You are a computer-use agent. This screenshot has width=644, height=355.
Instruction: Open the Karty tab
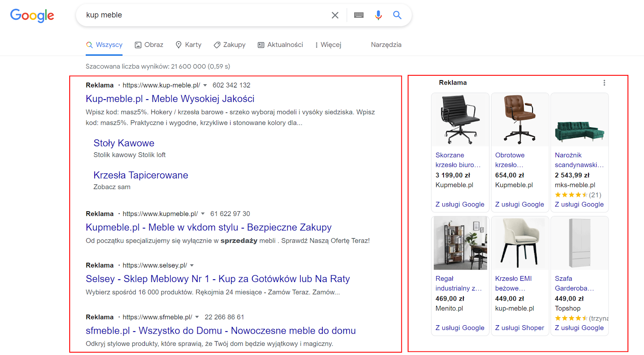(188, 45)
